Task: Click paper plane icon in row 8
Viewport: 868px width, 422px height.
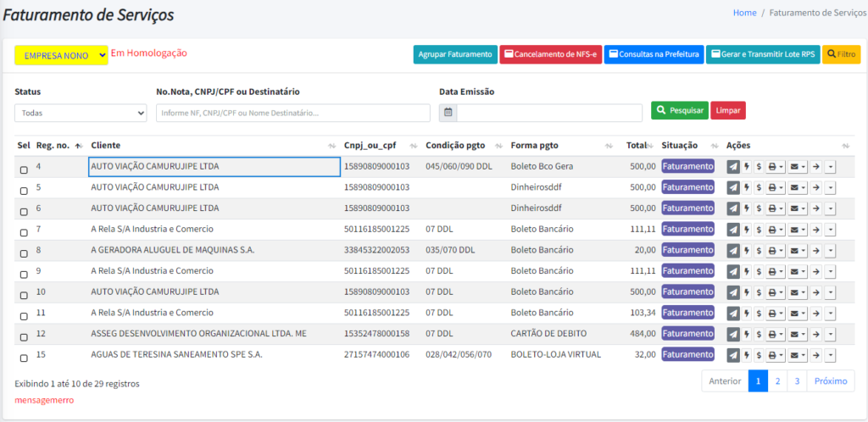Action: click(733, 251)
